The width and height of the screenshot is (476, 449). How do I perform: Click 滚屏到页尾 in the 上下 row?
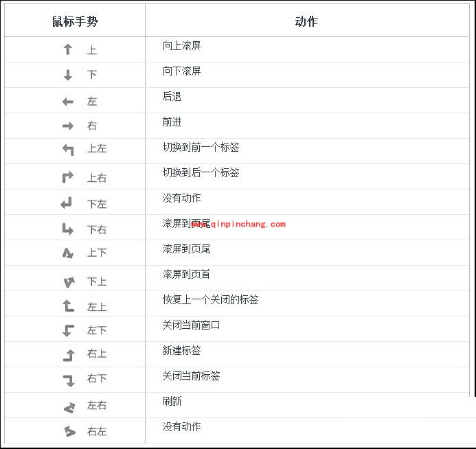pos(186,249)
